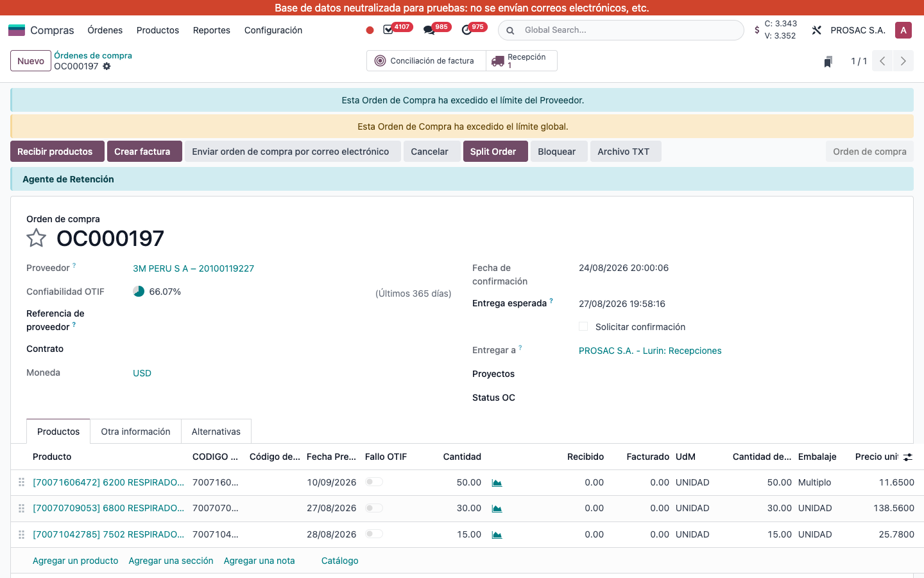Image resolution: width=924 pixels, height=578 pixels.
Task: Click the Orden de compra status pill
Action: tap(869, 152)
